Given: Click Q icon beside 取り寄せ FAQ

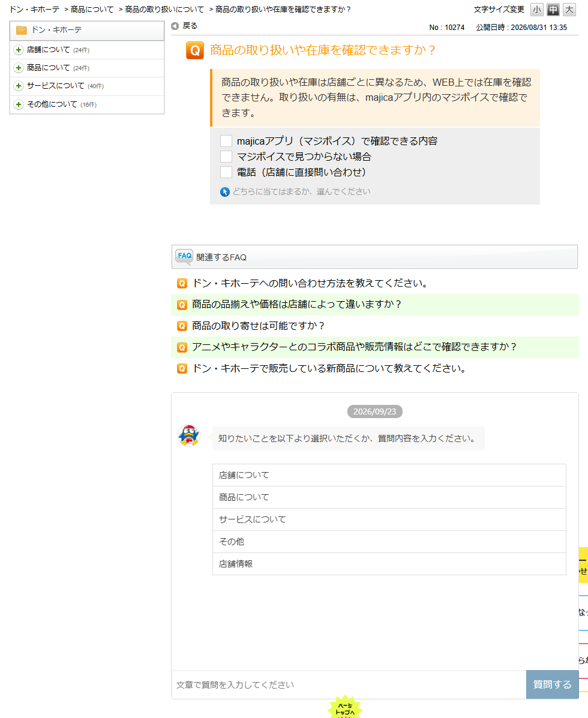Looking at the screenshot, I should (x=182, y=326).
